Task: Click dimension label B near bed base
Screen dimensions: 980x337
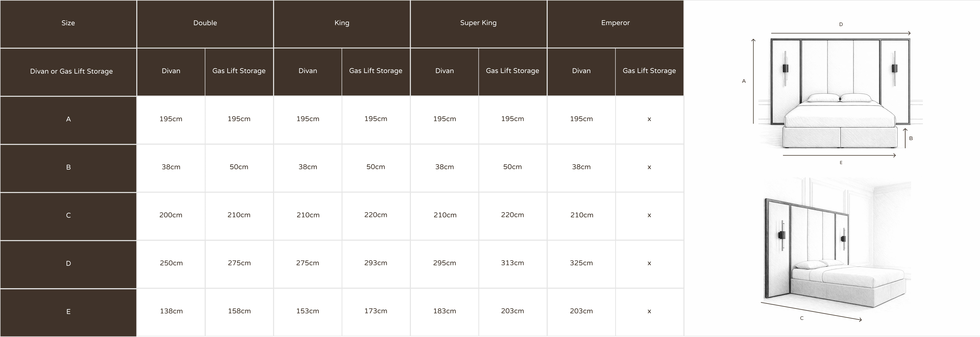Action: [911, 138]
